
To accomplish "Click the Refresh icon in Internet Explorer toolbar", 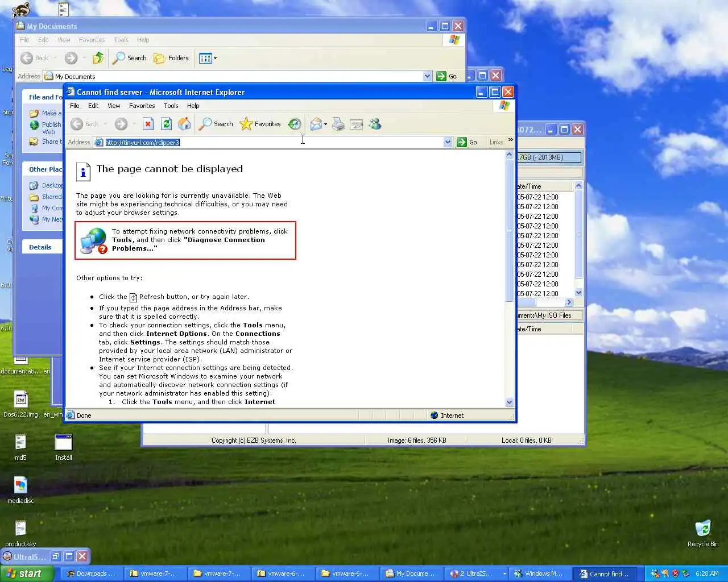I will click(x=166, y=124).
